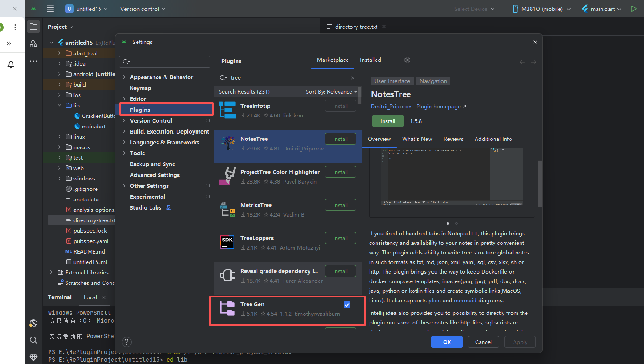Open the Additional Info tab
The width and height of the screenshot is (644, 364).
click(494, 139)
